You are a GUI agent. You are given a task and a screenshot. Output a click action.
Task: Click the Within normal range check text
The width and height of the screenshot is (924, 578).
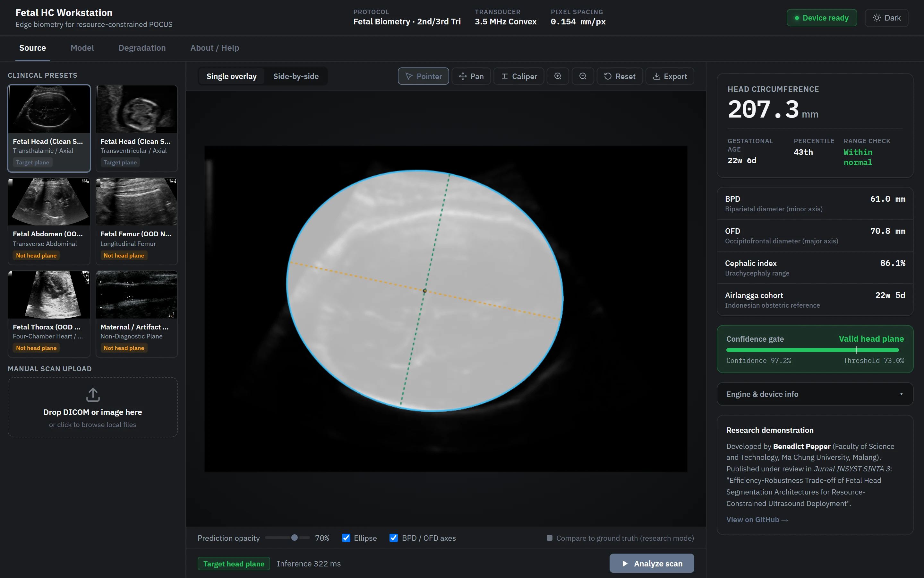pos(858,157)
